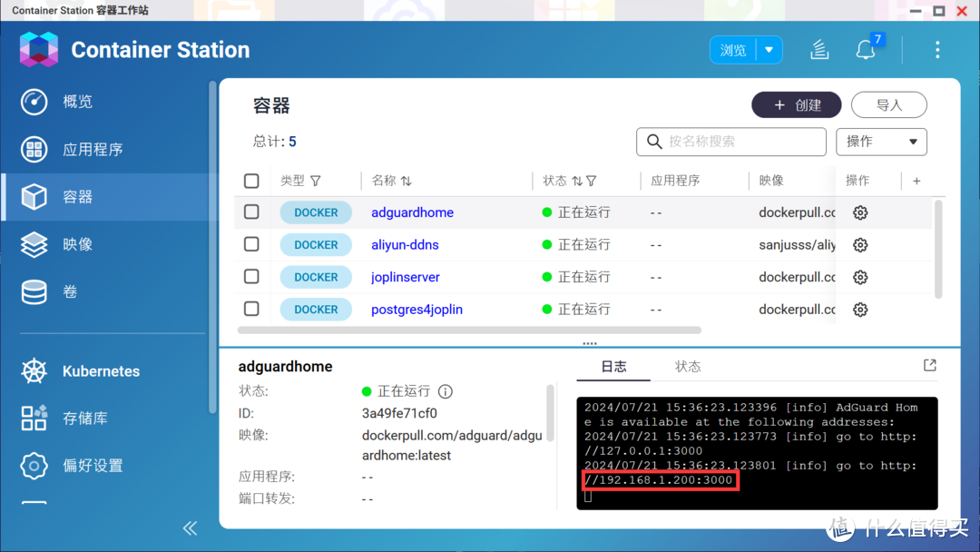The height and width of the screenshot is (552, 980).
Task: Switch to the 状态 tab
Action: 688,366
